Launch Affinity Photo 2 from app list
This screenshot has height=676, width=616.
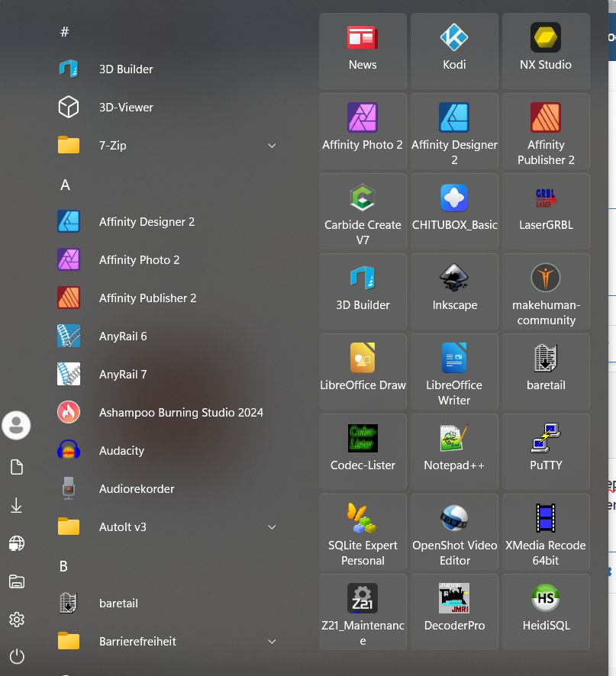click(x=168, y=260)
